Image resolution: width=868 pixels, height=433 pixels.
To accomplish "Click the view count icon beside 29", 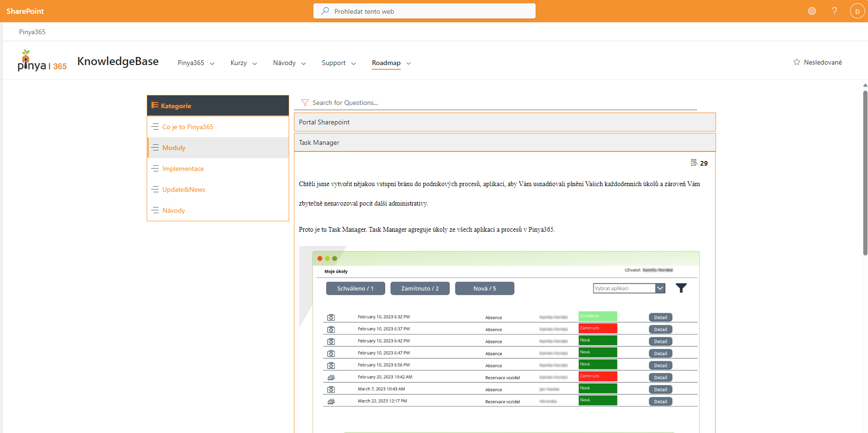I will point(694,163).
